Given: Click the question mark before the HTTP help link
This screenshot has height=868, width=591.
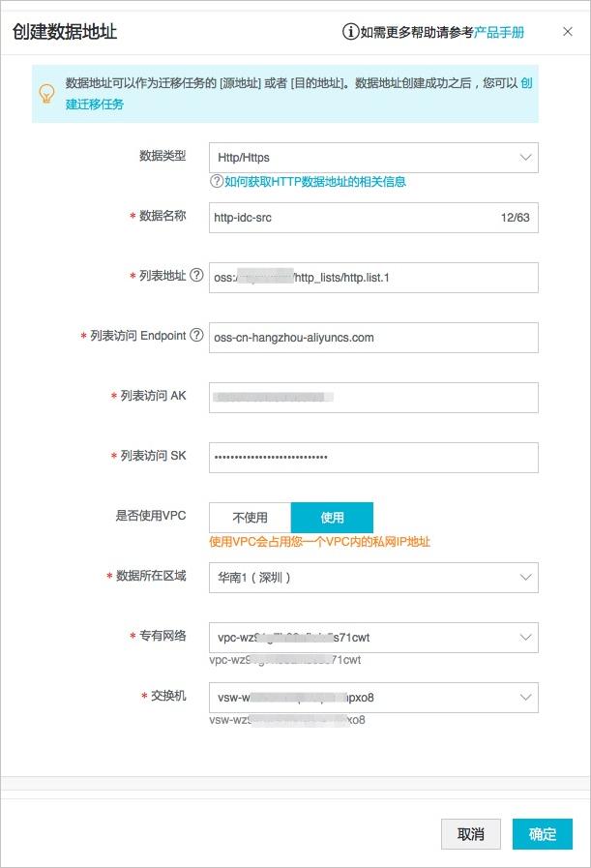Looking at the screenshot, I should click(x=218, y=180).
